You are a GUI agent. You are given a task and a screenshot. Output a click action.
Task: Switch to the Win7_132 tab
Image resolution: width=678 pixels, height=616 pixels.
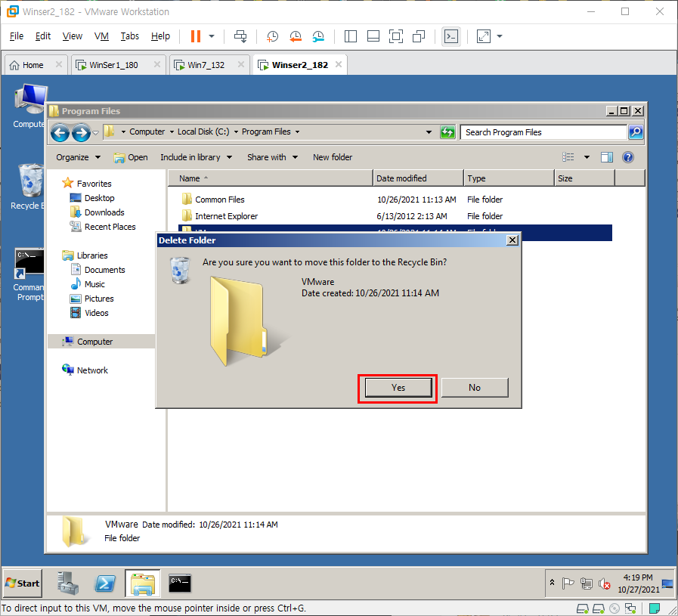tap(206, 65)
